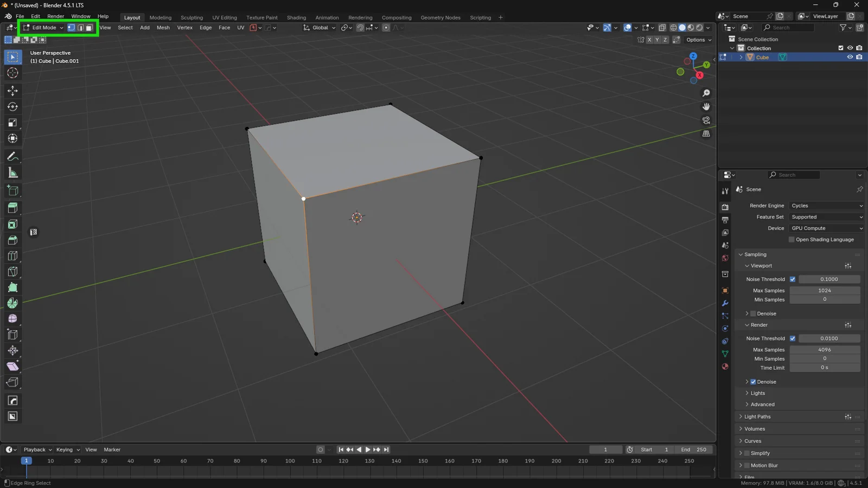Open the Modifiers properties tab
The width and height of the screenshot is (868, 488).
click(725, 303)
